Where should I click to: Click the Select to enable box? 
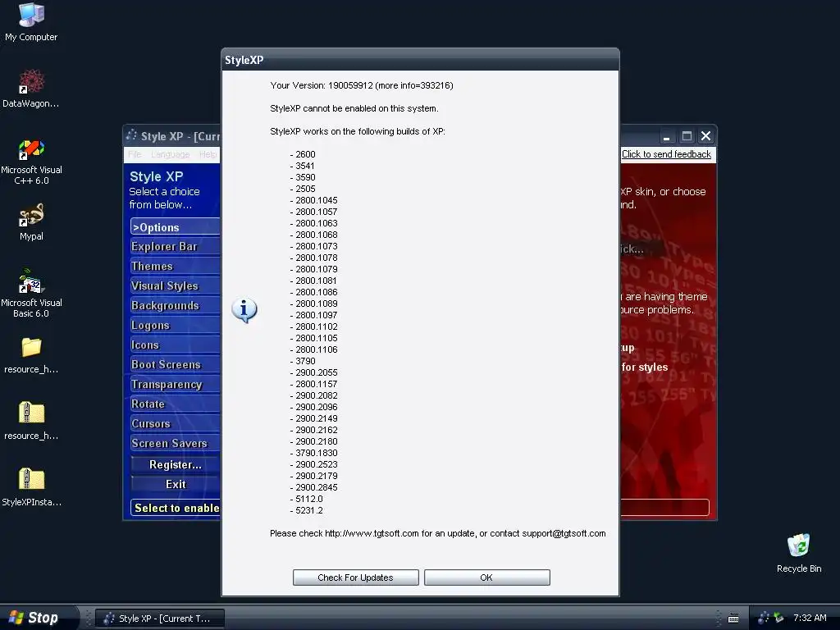(x=176, y=508)
